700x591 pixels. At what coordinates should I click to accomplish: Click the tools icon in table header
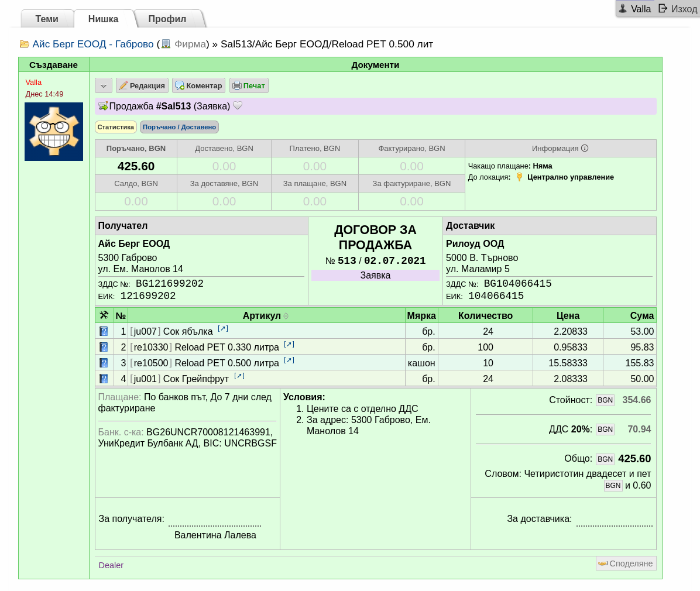(104, 315)
